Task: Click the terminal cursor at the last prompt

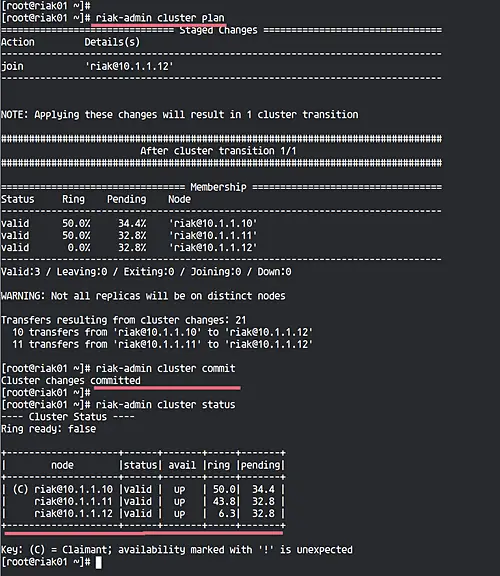Action: [x=98, y=562]
